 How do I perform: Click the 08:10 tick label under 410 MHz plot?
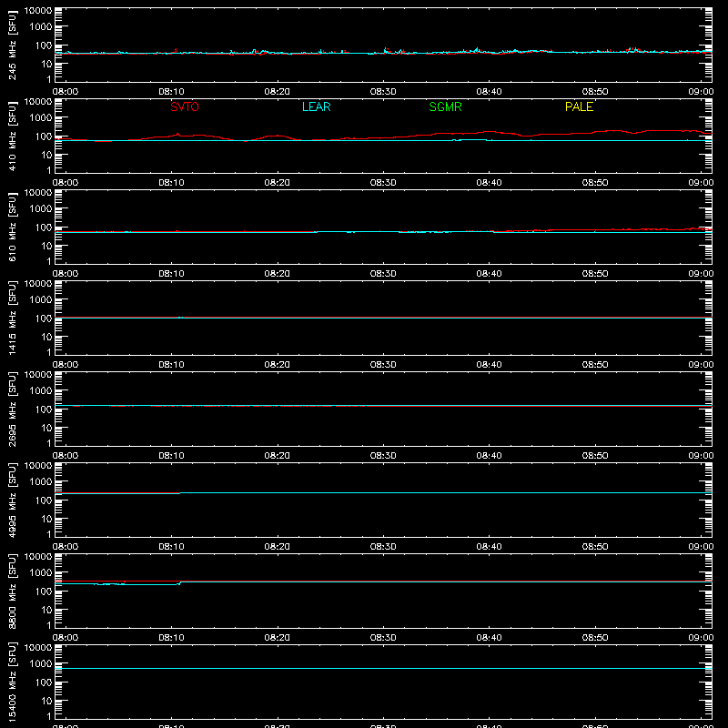(x=171, y=183)
